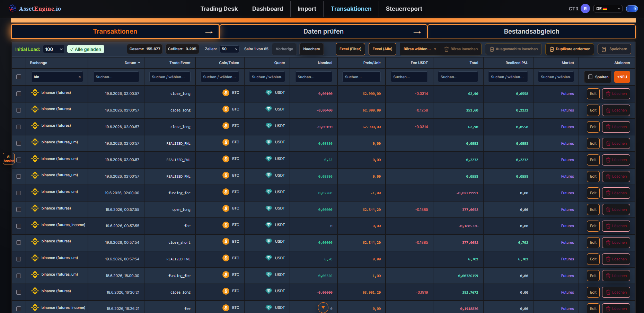Viewport: 644px width, 313px height.
Task: Click the Excel (Alle) export button
Action: click(x=382, y=49)
